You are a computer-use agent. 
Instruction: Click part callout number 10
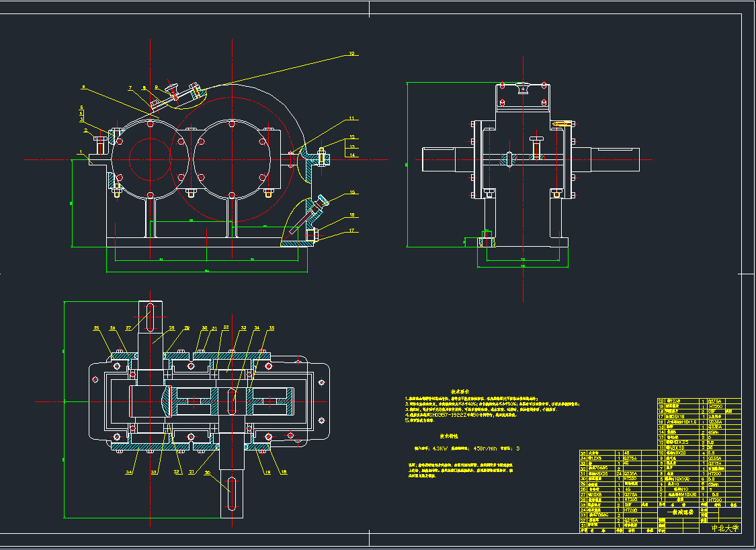coord(350,53)
